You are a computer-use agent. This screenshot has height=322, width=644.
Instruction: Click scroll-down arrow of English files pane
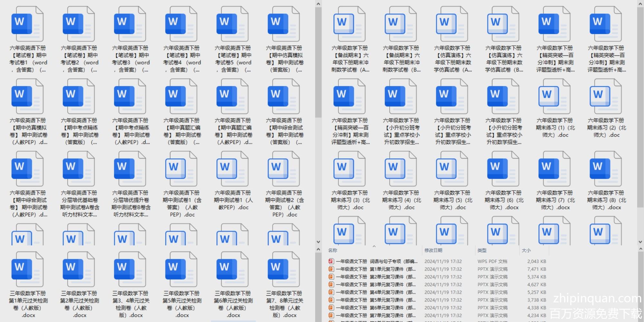coord(318,241)
